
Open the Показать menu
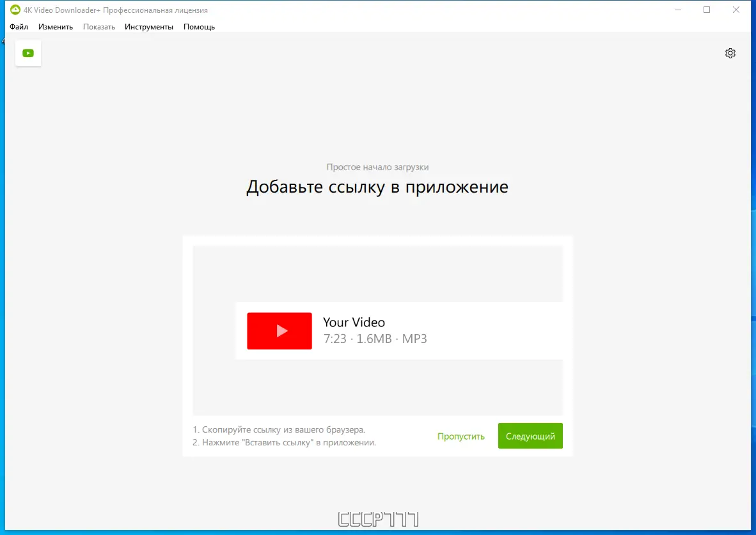(x=99, y=27)
